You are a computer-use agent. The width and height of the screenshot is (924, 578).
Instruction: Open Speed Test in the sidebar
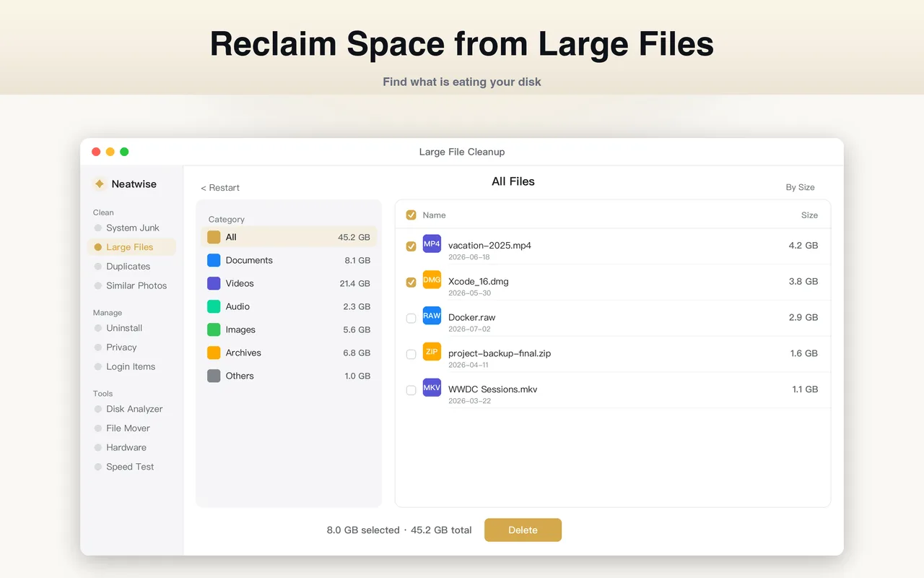131,467
